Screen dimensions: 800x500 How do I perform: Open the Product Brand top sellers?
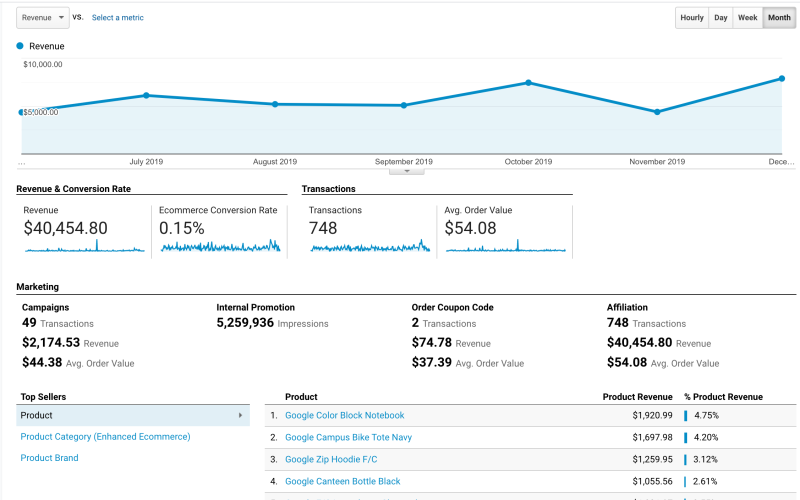[x=49, y=458]
